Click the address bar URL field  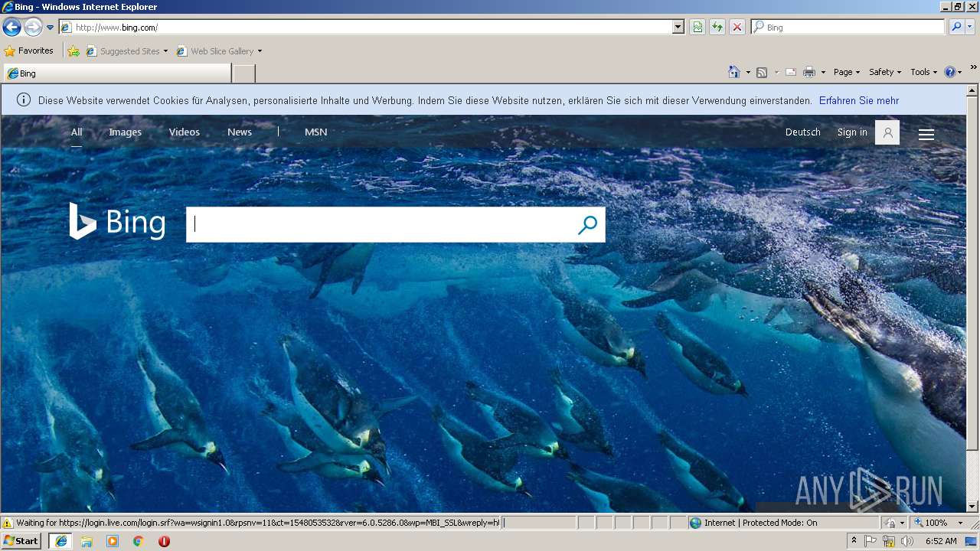pyautogui.click(x=366, y=28)
